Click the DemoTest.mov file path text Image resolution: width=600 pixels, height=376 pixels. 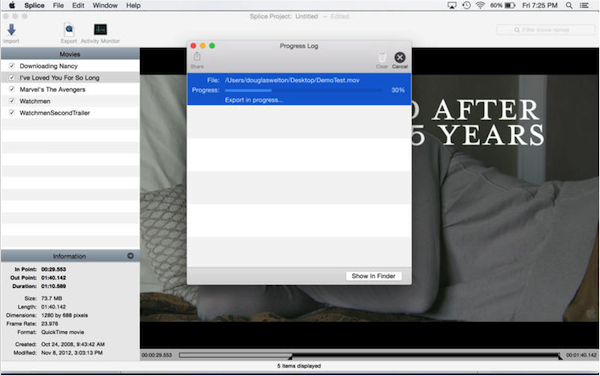[x=292, y=80]
